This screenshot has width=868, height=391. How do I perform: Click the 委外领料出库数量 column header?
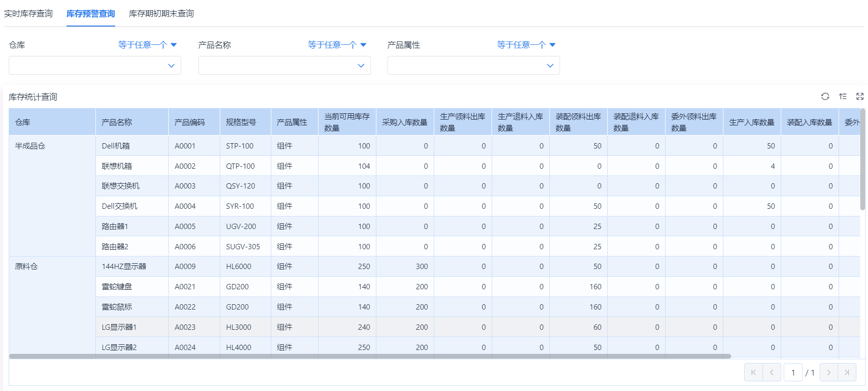coord(694,122)
